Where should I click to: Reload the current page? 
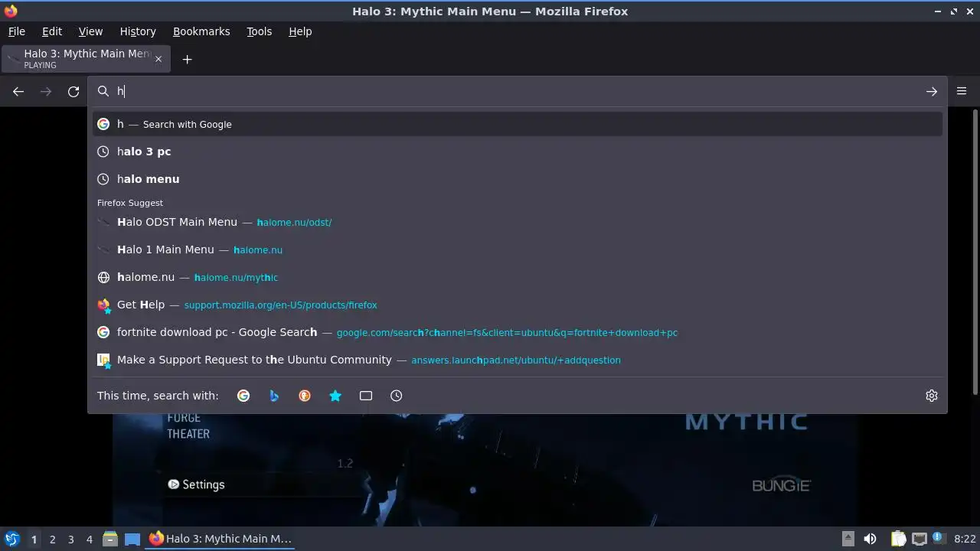coord(73,91)
